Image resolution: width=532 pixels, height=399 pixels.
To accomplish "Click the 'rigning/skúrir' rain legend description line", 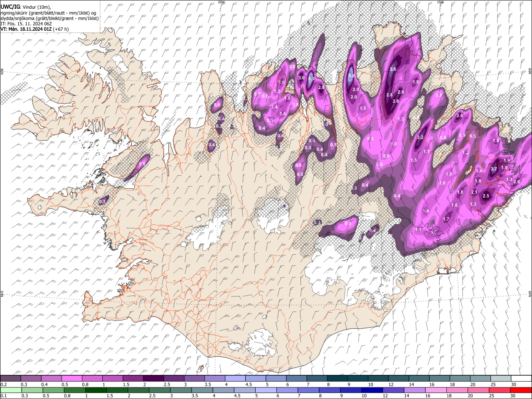I will [x=49, y=13].
